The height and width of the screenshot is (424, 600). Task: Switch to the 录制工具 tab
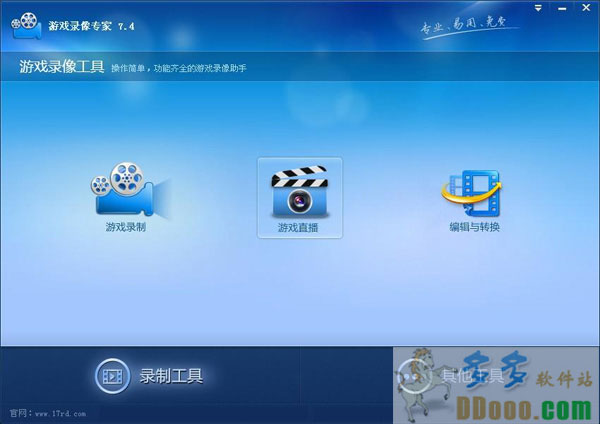(x=150, y=376)
